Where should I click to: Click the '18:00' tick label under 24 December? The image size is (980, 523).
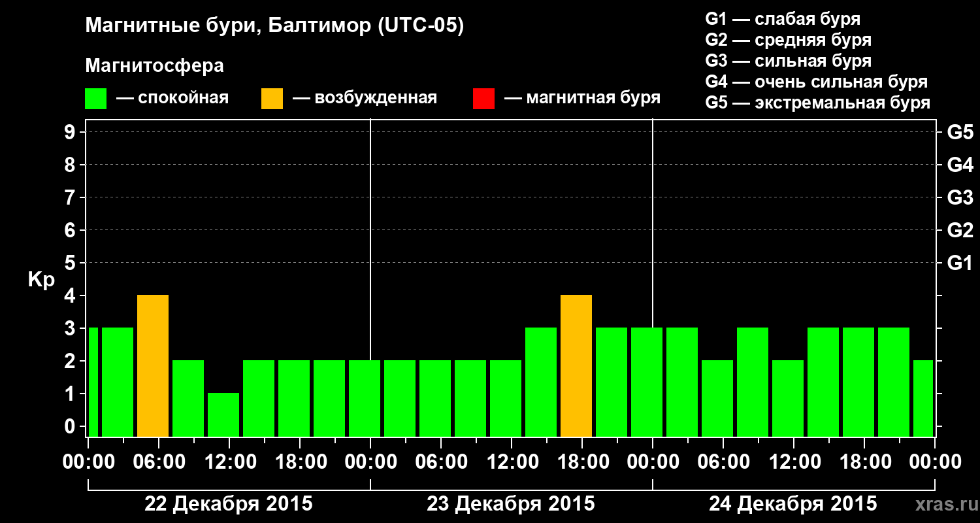864,462
